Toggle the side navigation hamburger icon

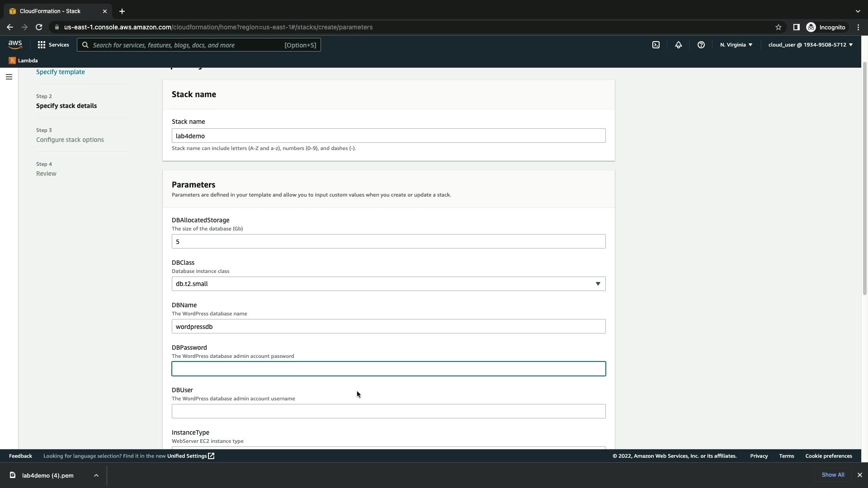pos(9,77)
